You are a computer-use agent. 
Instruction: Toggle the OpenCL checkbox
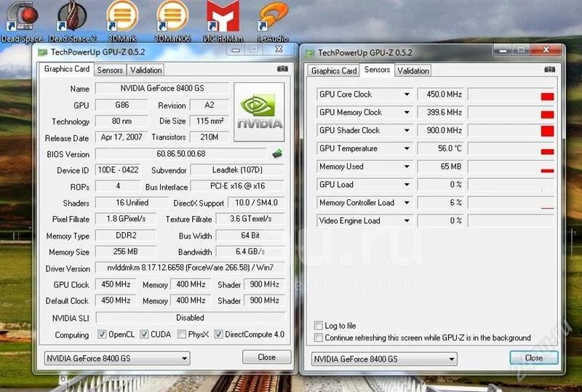tap(102, 334)
